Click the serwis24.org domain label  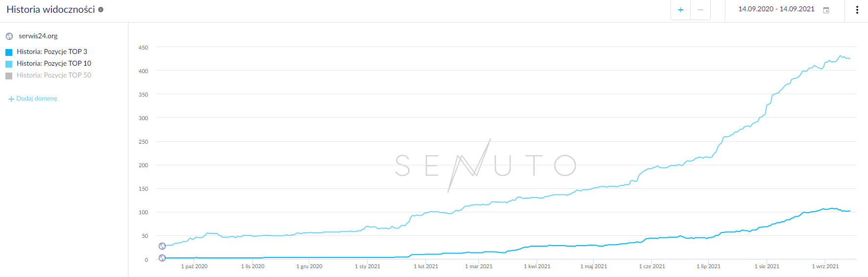[38, 36]
